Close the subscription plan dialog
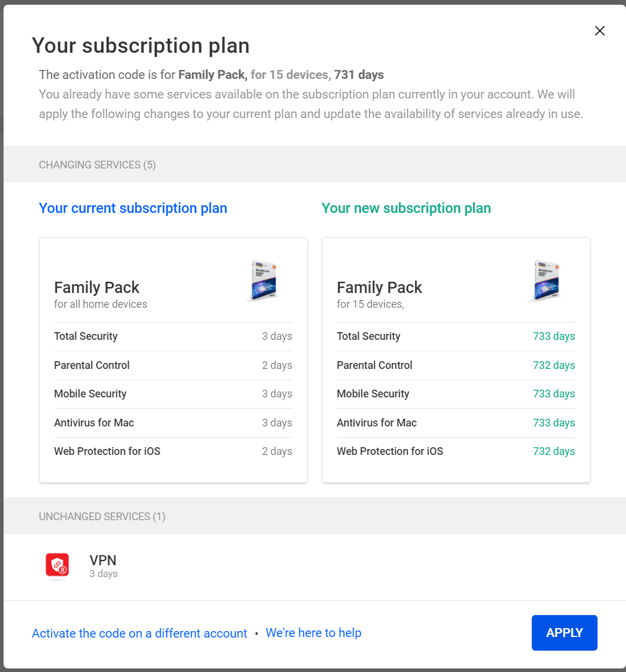626x672 pixels. [600, 31]
